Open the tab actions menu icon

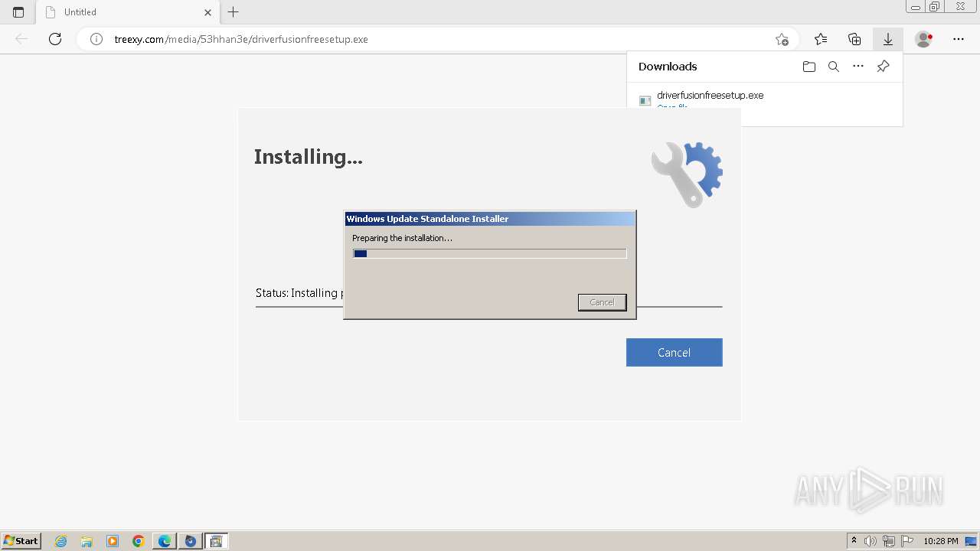[x=18, y=12]
